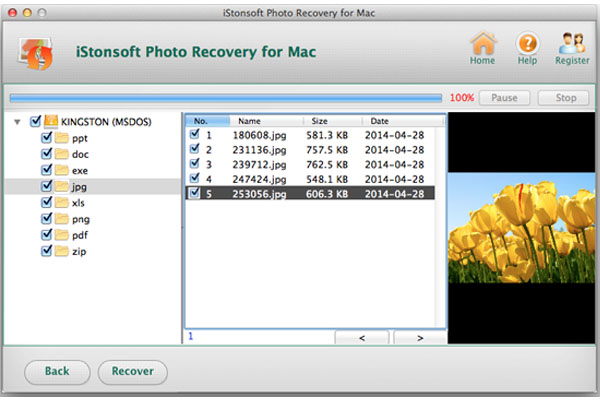The height and width of the screenshot is (403, 600).
Task: Click the KINGSTON drive icon
Action: point(51,121)
